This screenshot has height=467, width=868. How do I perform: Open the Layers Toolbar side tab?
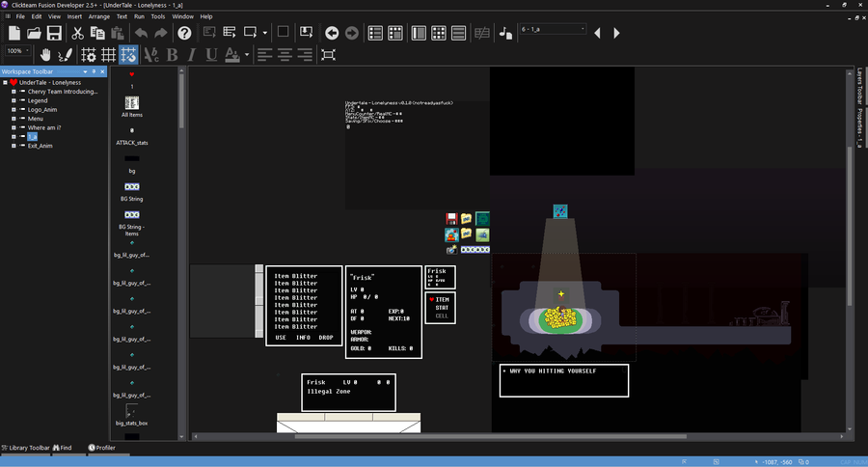click(859, 86)
